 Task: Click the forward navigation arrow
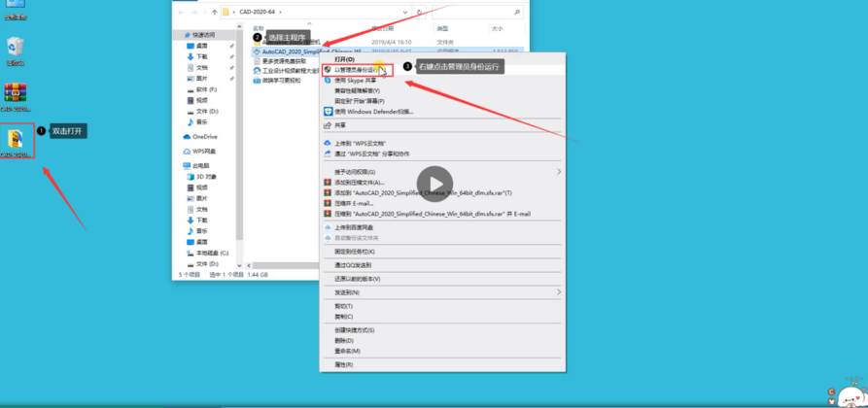(x=194, y=12)
